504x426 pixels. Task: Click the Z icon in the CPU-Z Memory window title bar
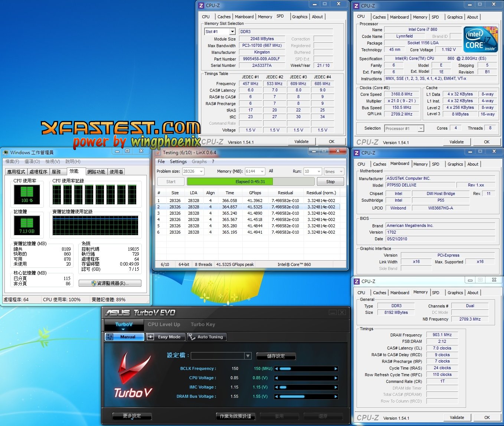point(356,282)
